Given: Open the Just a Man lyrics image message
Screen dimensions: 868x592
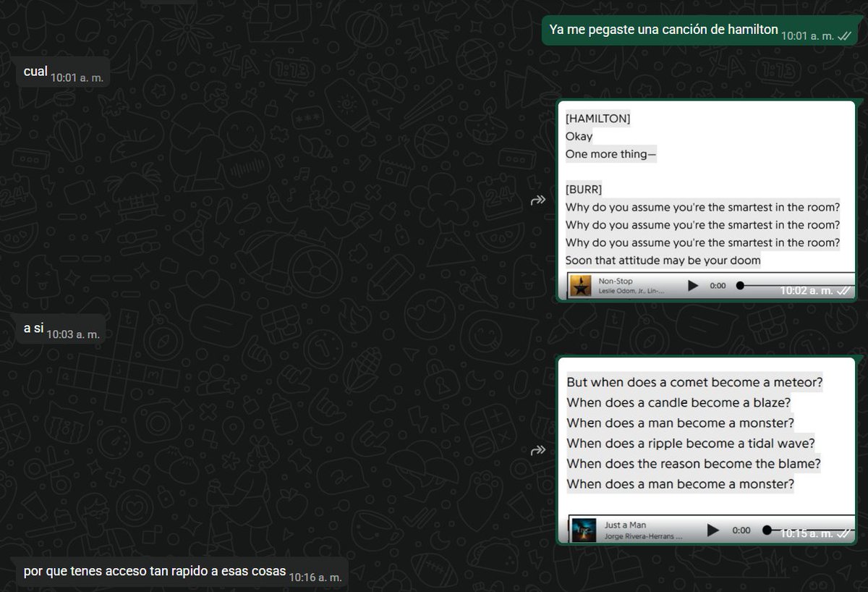Looking at the screenshot, I should coord(706,450).
